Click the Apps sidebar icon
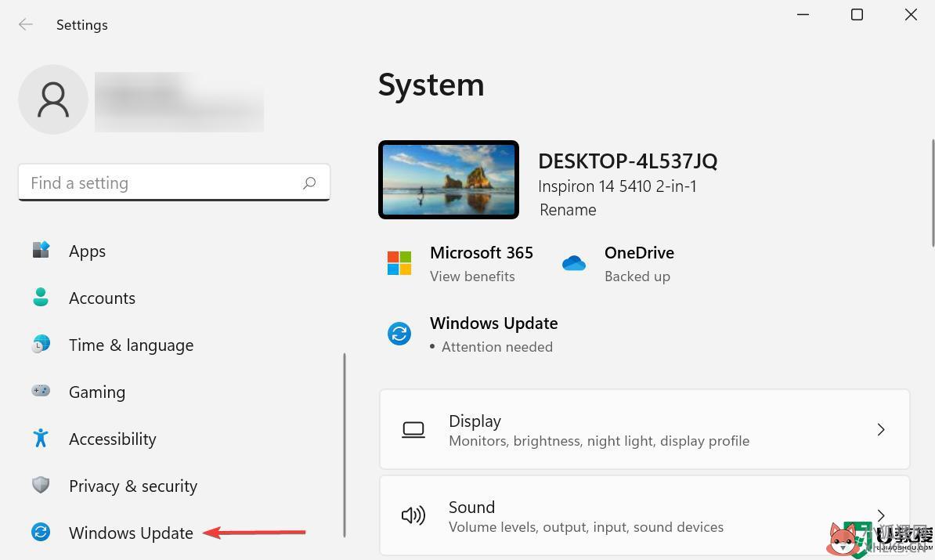 click(x=41, y=250)
